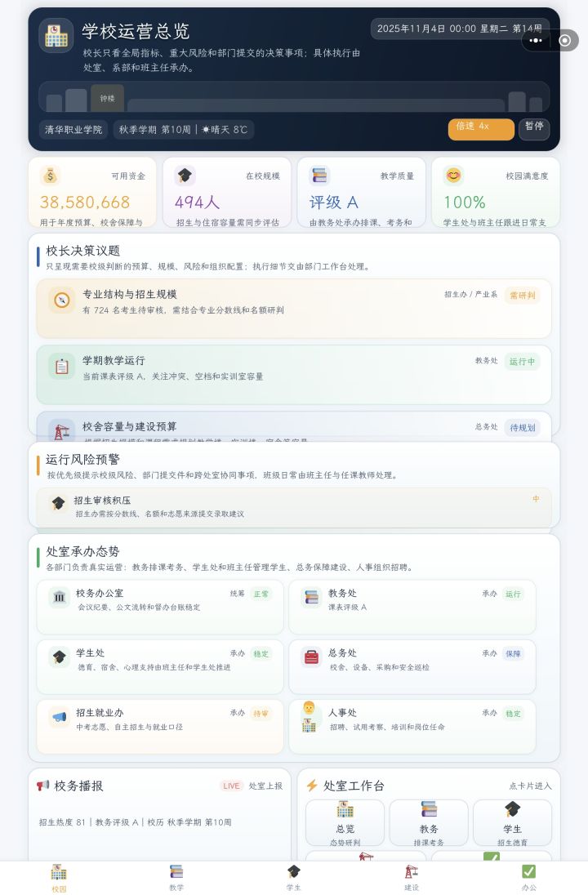Open the mini-program more options dots

(536, 41)
